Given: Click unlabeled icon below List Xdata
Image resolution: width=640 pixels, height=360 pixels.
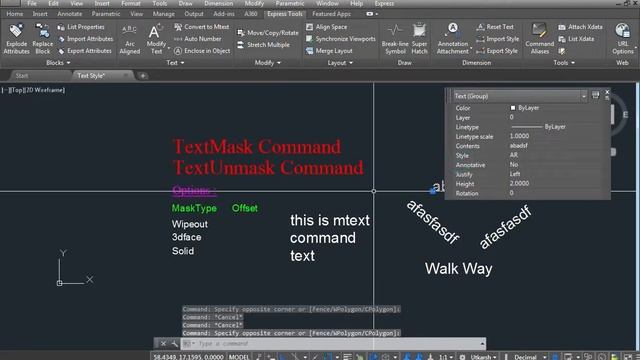Looking at the screenshot, I should 562,51.
